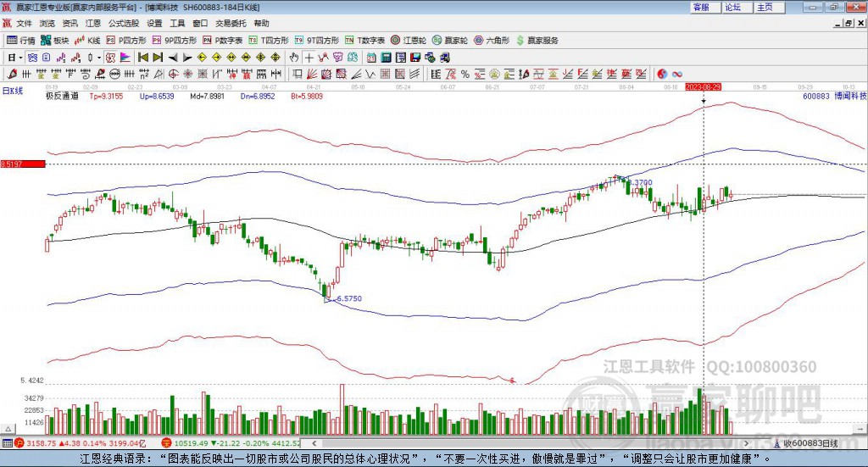
Task: Click the colorful flag indicator icon
Action: point(125,58)
